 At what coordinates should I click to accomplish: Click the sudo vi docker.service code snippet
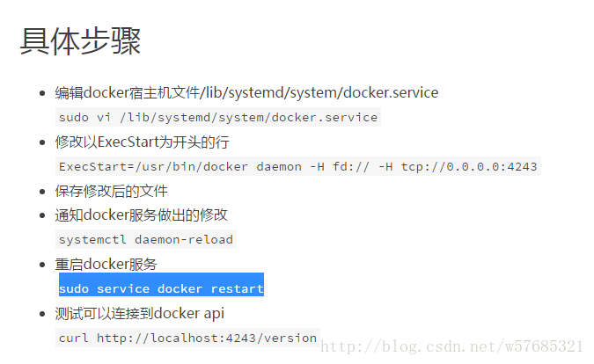[x=218, y=117]
